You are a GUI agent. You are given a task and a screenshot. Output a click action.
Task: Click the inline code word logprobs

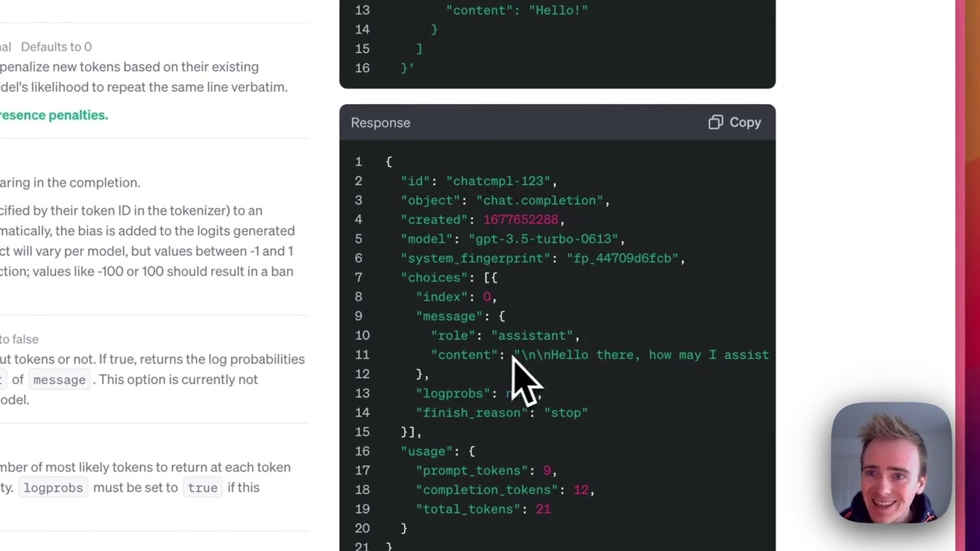(53, 487)
